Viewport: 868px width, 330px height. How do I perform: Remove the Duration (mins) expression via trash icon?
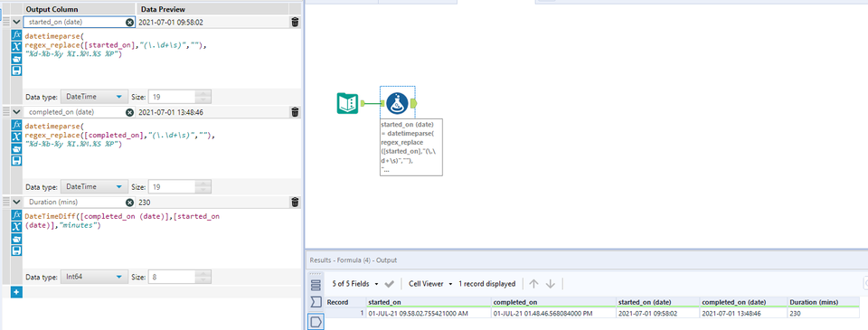tap(295, 203)
